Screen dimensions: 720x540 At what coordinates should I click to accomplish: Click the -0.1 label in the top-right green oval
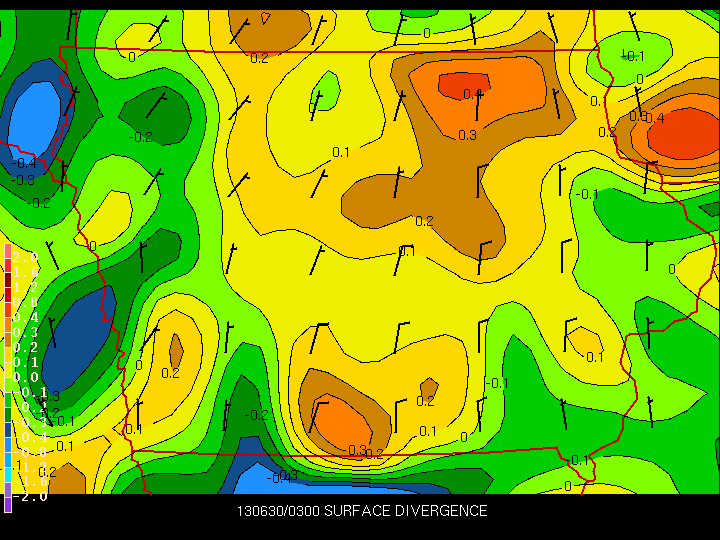pos(633,56)
